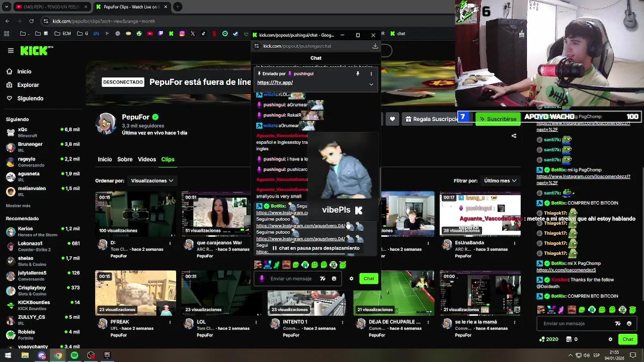Open options for the EsUnaBanda clip
Viewport: 644px width, 362px height.
pos(515,243)
